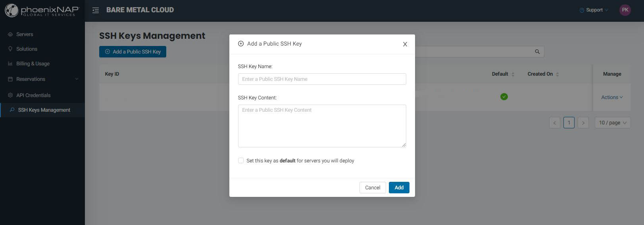Click the SSH Key Name input field
This screenshot has width=644, height=225.
tap(322, 79)
